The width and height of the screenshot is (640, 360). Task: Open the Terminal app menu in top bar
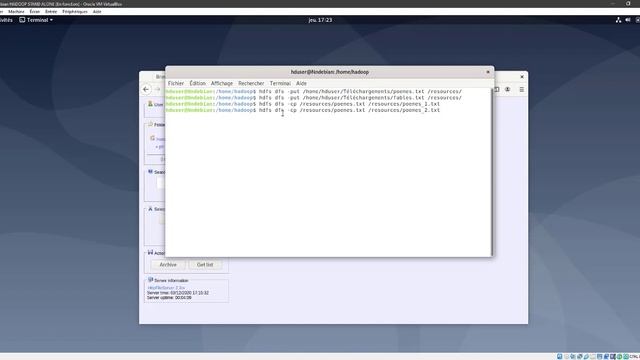36,20
